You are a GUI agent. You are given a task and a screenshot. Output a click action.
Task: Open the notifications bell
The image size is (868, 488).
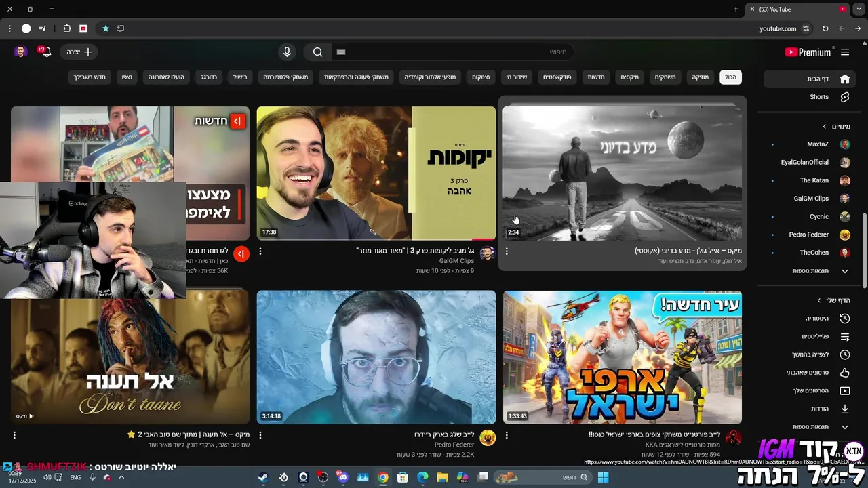pos(45,52)
